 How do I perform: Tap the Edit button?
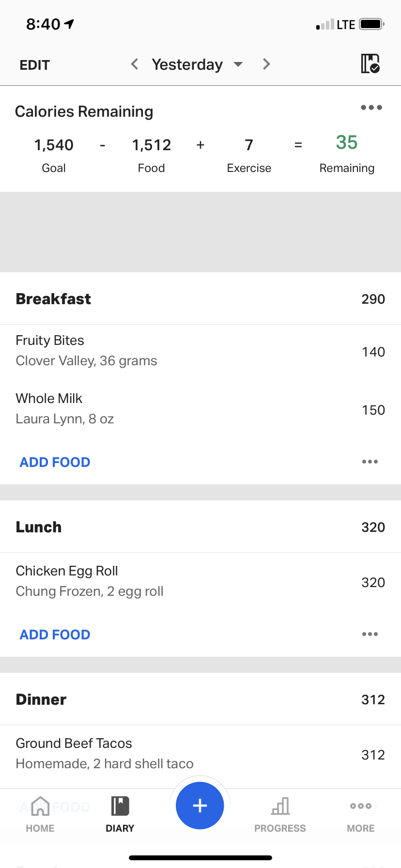pos(34,65)
